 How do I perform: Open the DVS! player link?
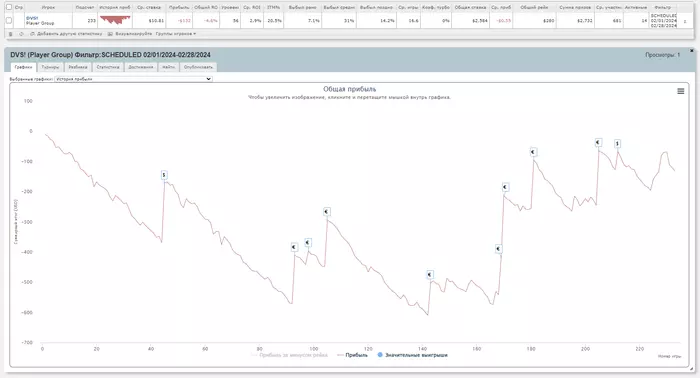(32, 18)
